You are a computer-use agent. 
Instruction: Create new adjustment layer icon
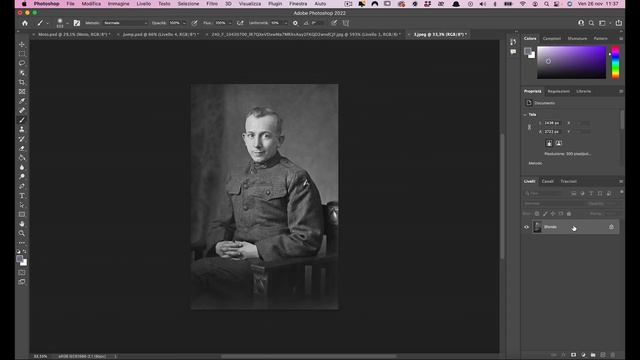(x=583, y=355)
